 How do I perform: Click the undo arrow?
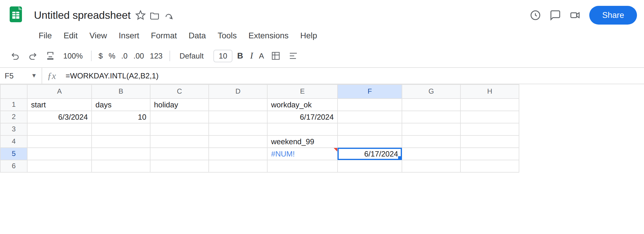click(15, 56)
